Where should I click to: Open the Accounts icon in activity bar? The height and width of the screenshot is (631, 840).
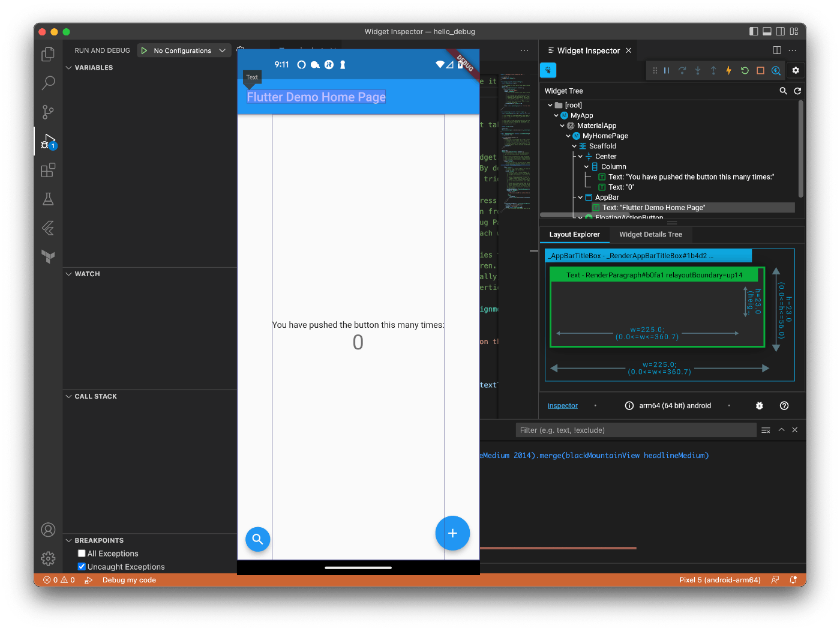click(48, 530)
